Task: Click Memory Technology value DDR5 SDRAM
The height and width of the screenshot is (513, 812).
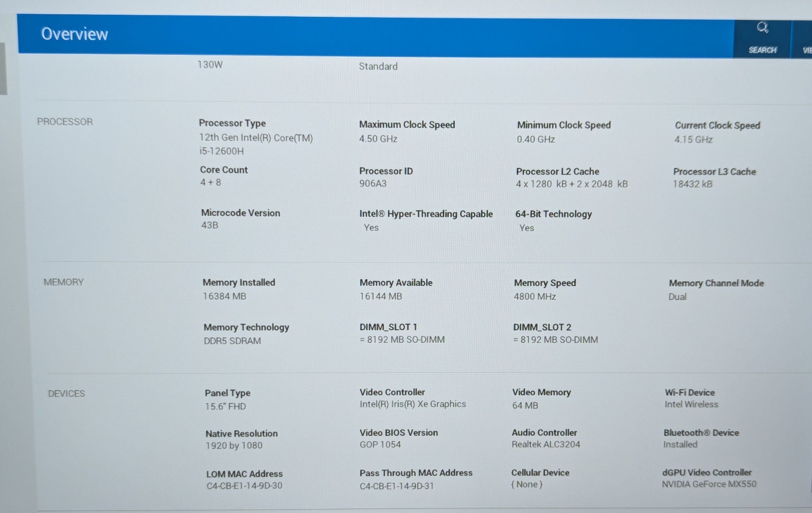Action: tap(232, 341)
